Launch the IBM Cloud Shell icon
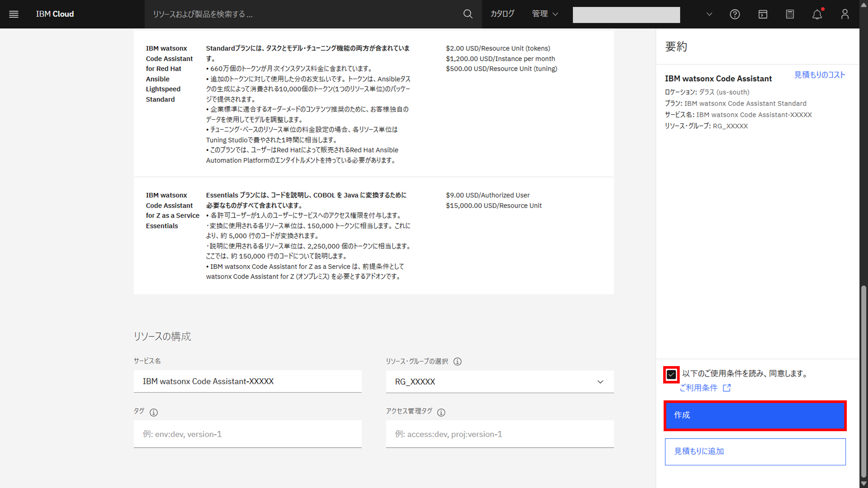 click(763, 14)
